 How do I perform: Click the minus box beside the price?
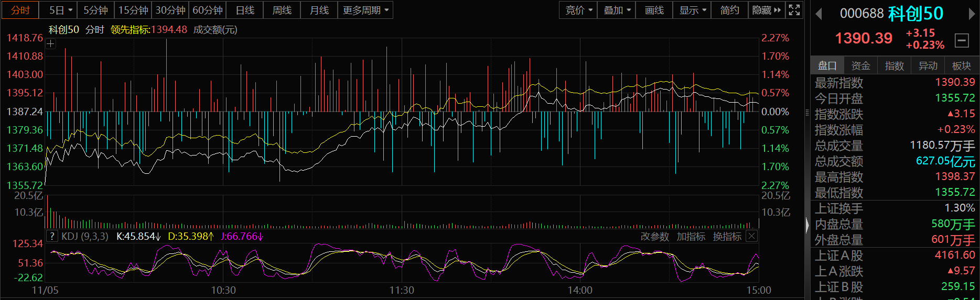click(962, 40)
